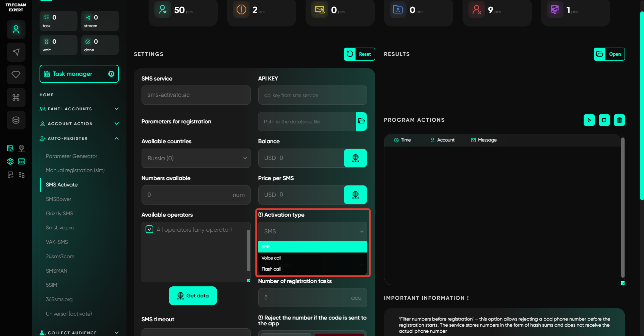Click the Get data button
This screenshot has width=644, height=336.
click(193, 296)
